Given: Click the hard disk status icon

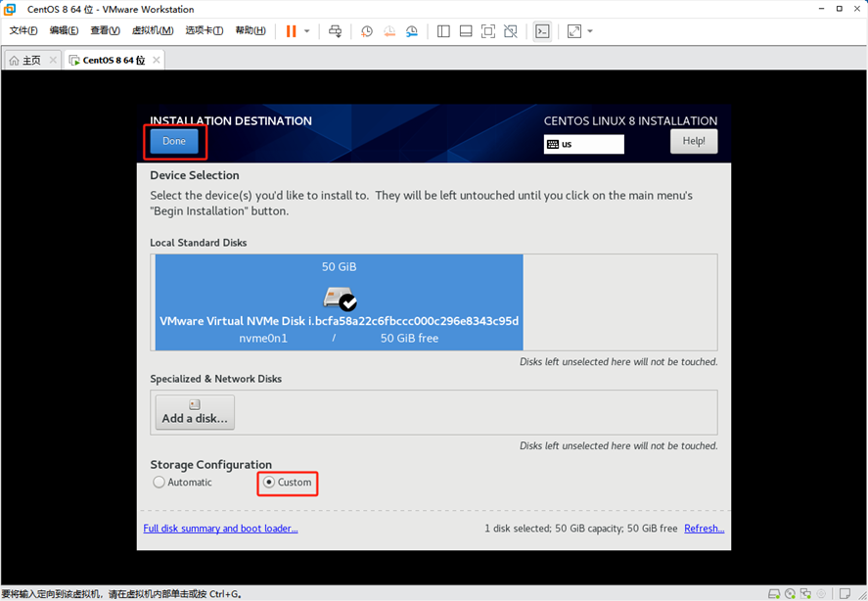Looking at the screenshot, I should click(774, 594).
